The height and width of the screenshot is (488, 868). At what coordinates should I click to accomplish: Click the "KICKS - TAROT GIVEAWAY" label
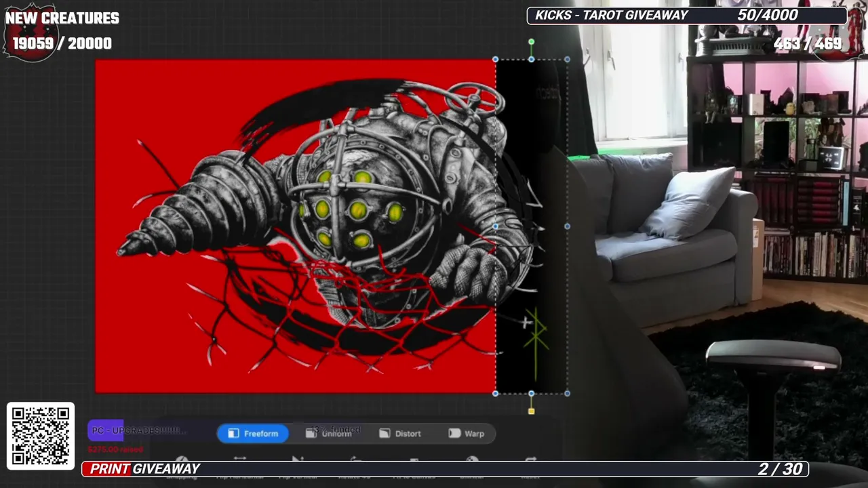(612, 16)
